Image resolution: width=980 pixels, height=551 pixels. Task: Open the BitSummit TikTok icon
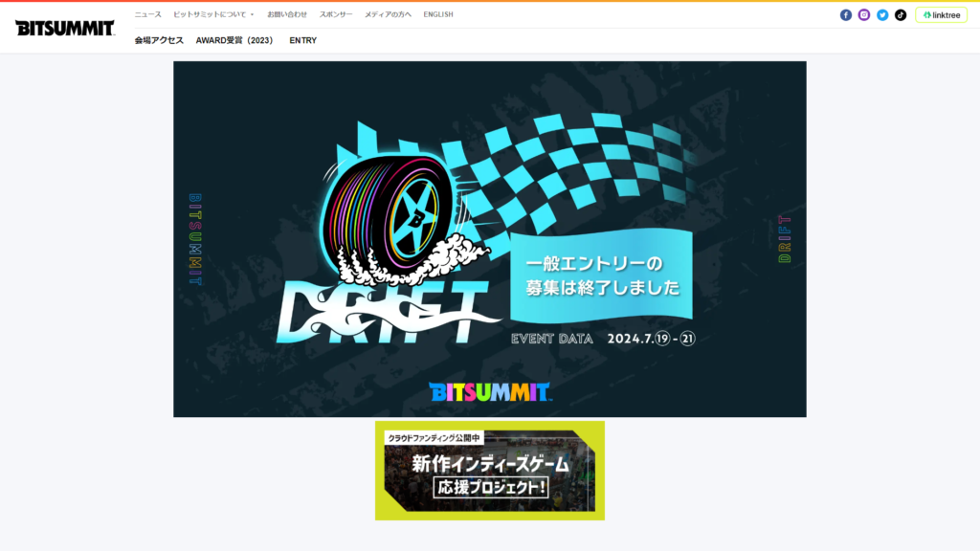[x=901, y=15]
